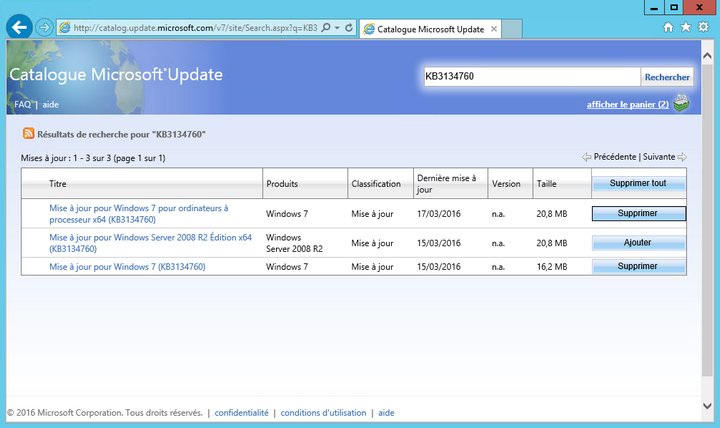Maximize the browser window
This screenshot has width=720, height=428.
tap(674, 7)
